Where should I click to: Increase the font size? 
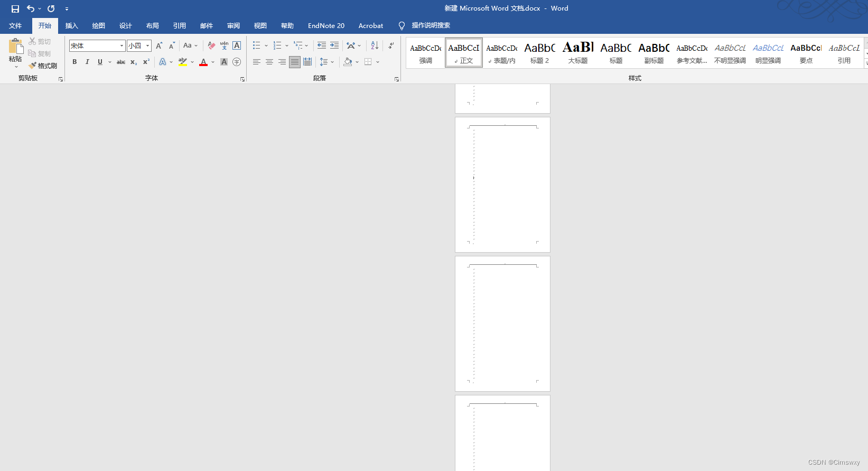point(159,46)
